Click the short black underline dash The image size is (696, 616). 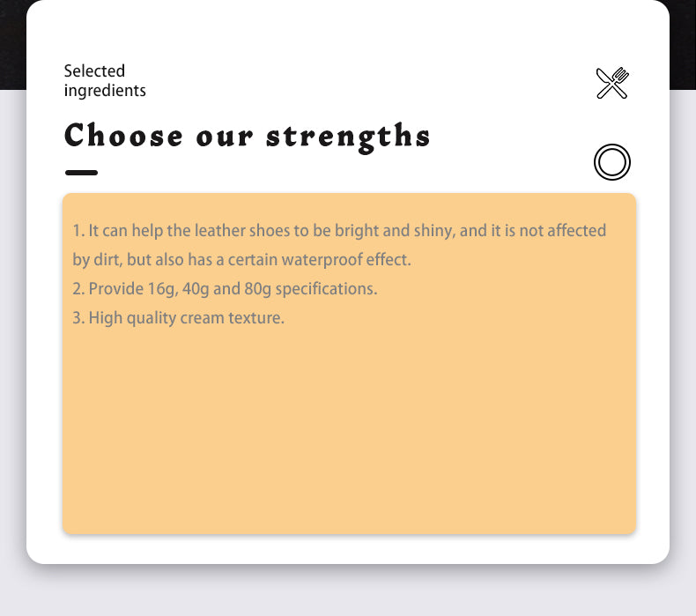[x=81, y=173]
